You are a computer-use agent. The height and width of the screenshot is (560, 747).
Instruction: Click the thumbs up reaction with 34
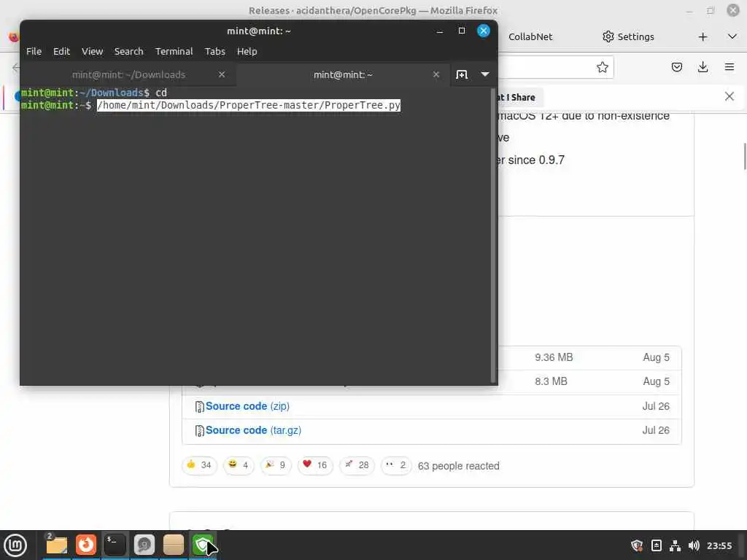(x=199, y=465)
